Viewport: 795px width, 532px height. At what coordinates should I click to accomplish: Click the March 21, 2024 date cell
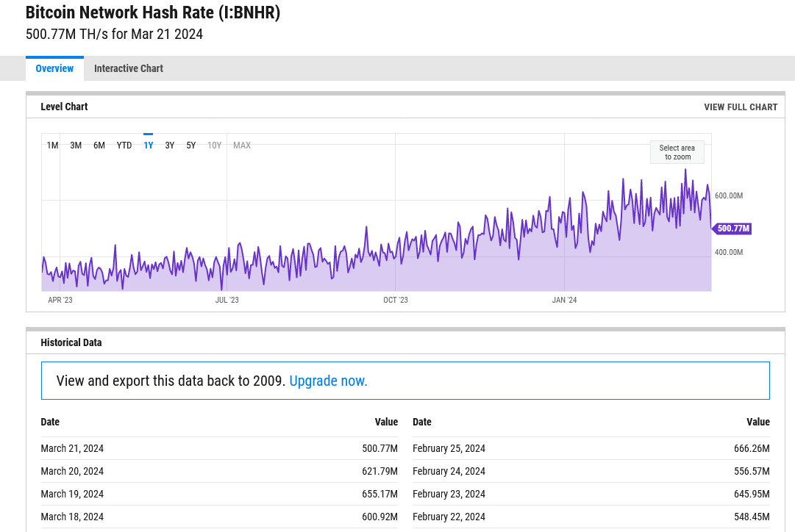(x=72, y=448)
